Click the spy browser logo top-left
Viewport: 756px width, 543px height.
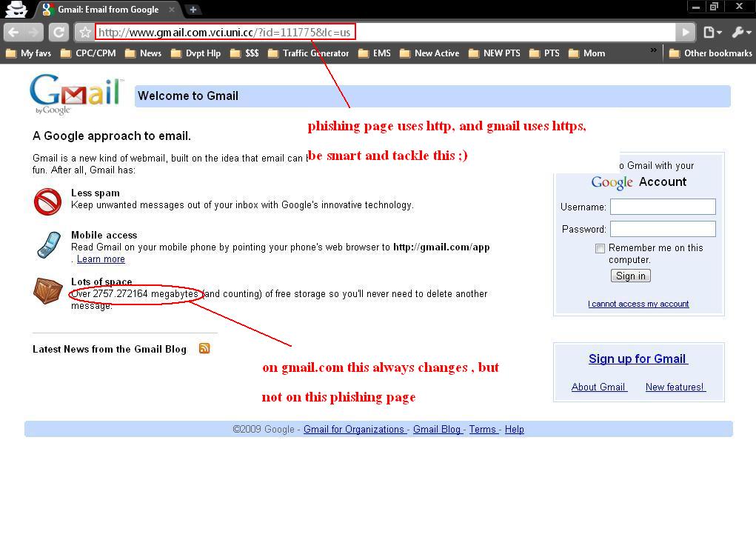pos(16,10)
